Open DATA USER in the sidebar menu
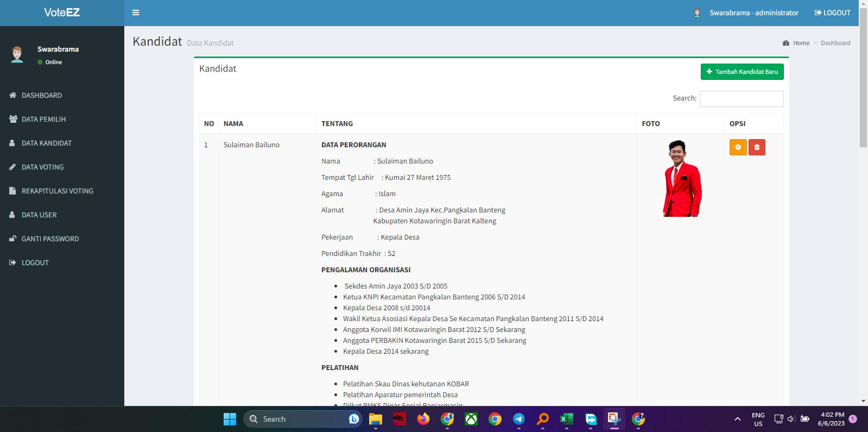868x432 pixels. tap(62, 215)
